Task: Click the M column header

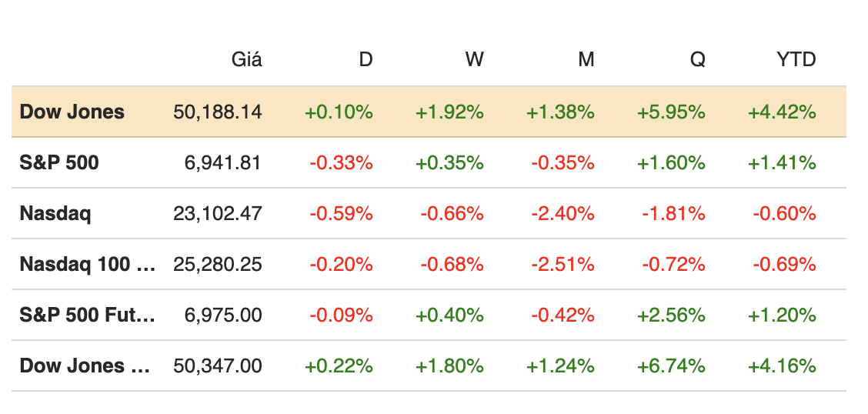Action: [x=586, y=59]
